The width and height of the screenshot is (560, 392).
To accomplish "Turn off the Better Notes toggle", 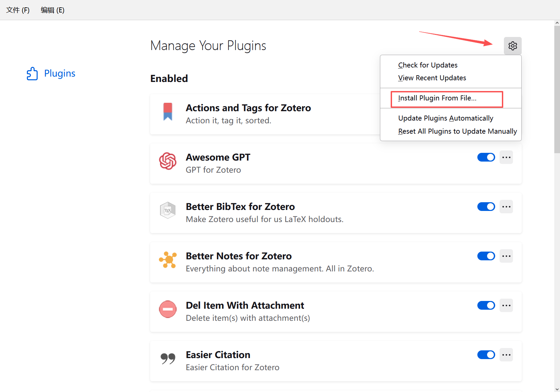I will [486, 256].
